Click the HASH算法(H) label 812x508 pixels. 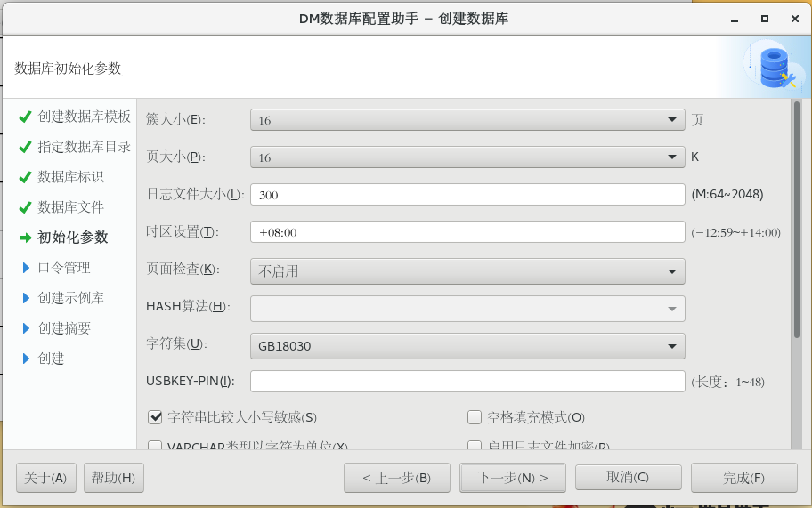(188, 306)
